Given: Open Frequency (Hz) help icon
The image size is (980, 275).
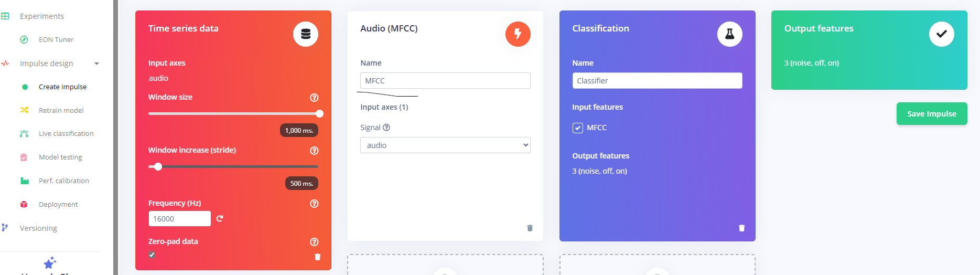Looking at the screenshot, I should tap(314, 204).
